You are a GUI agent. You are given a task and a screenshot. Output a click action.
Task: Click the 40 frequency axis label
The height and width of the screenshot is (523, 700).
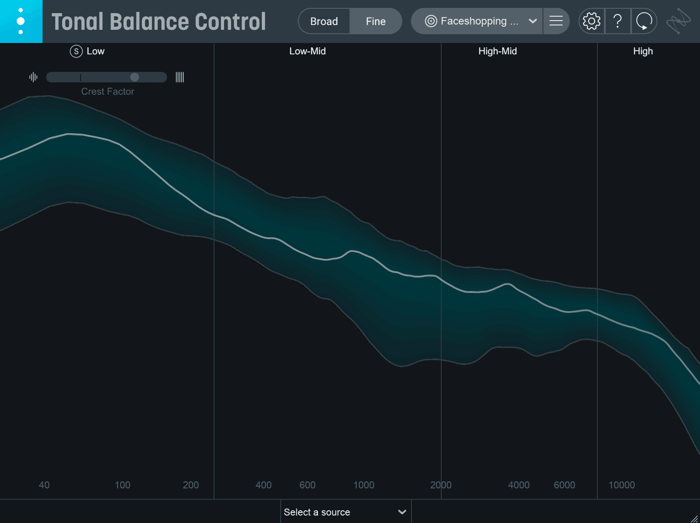44,485
